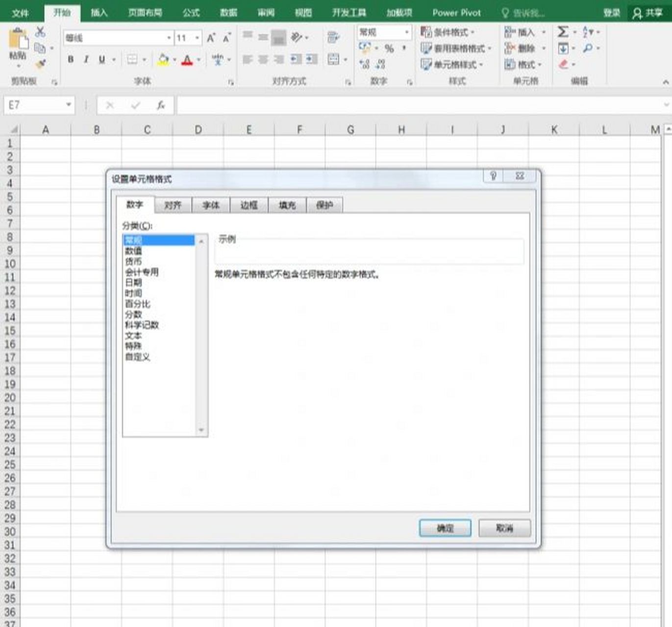
Task: Click the Format Painter brush icon
Action: click(41, 64)
